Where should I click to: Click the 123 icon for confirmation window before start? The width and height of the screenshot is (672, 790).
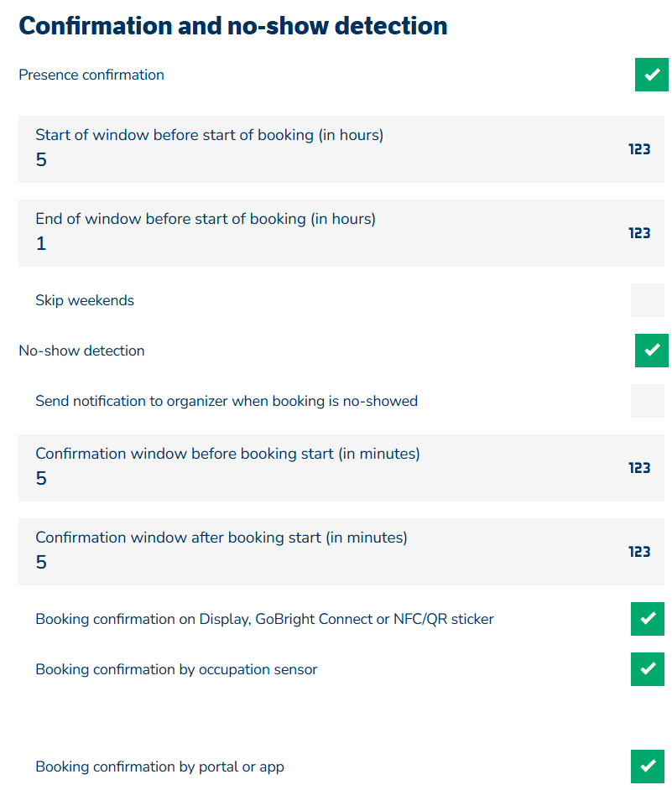[639, 468]
